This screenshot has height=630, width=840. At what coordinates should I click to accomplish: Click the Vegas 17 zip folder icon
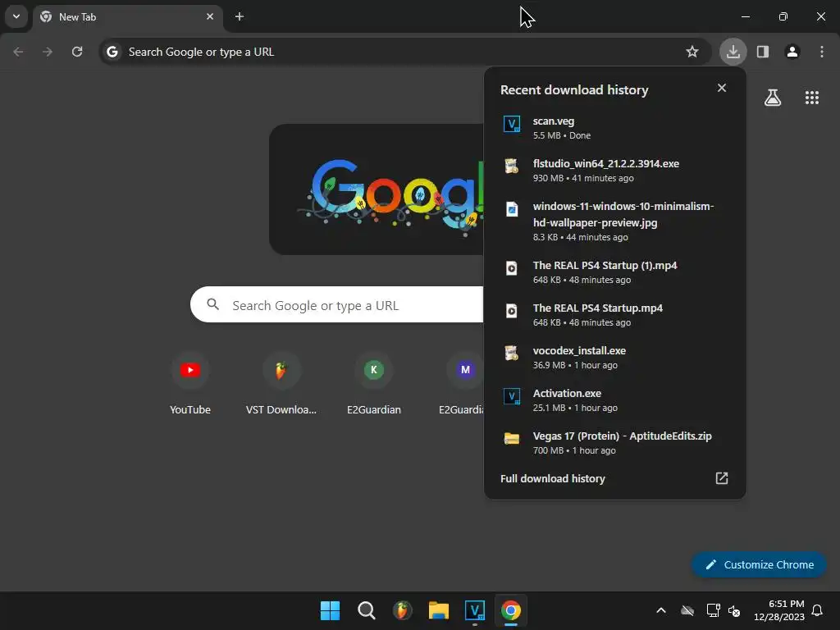[x=512, y=439]
